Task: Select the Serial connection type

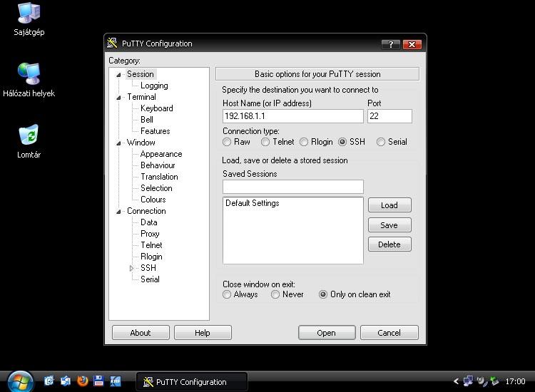Action: coord(381,142)
